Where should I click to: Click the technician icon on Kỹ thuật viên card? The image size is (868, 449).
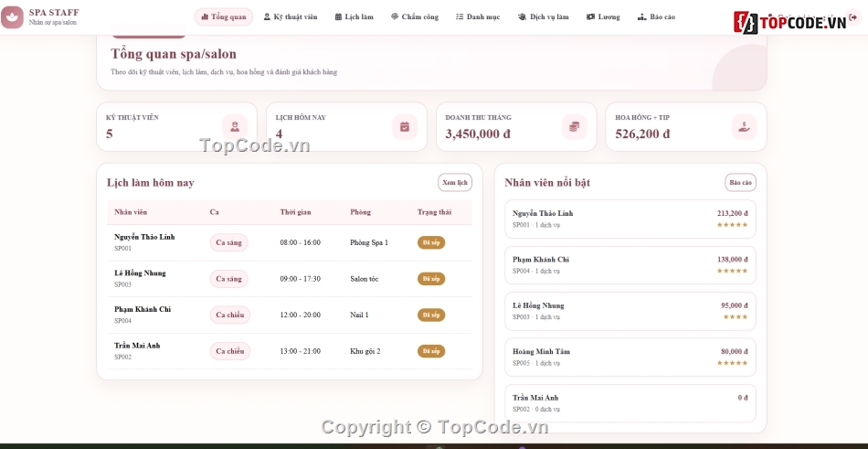[x=235, y=127]
